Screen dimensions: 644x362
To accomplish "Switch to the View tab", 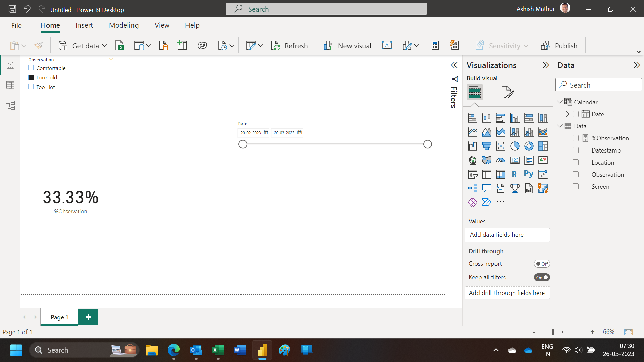I will pyautogui.click(x=162, y=25).
